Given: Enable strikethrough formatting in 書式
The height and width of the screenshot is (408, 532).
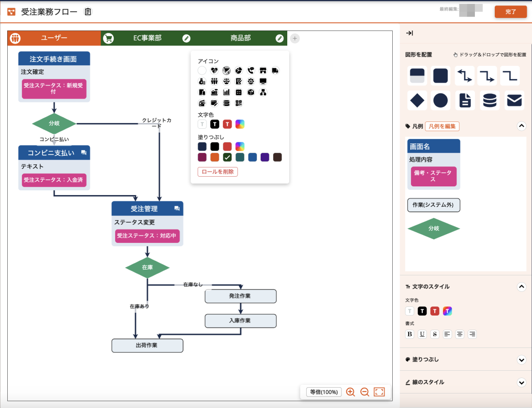Looking at the screenshot, I should pyautogui.click(x=434, y=334).
